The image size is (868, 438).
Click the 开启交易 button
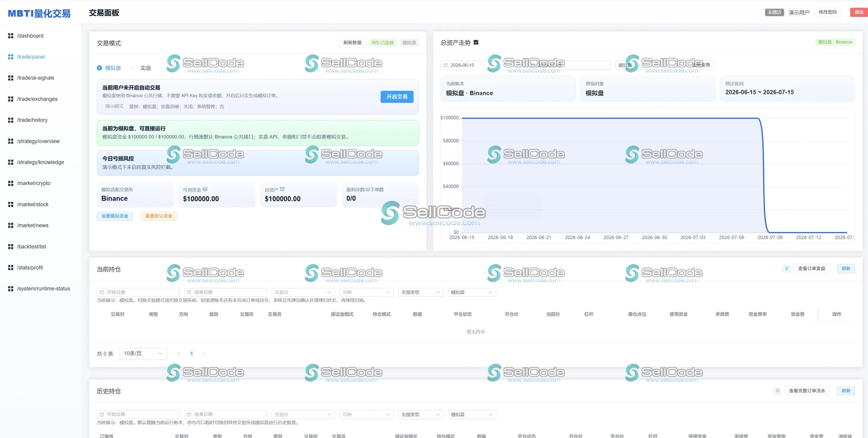coord(397,97)
